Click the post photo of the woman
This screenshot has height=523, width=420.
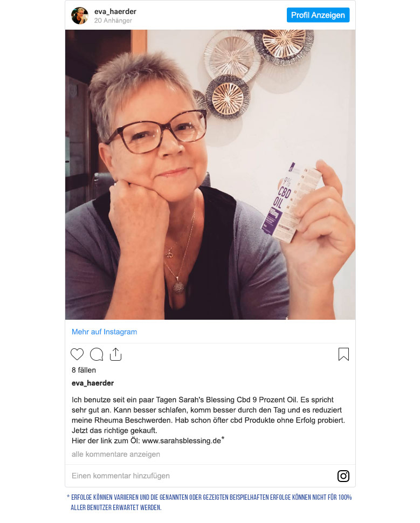(x=210, y=175)
